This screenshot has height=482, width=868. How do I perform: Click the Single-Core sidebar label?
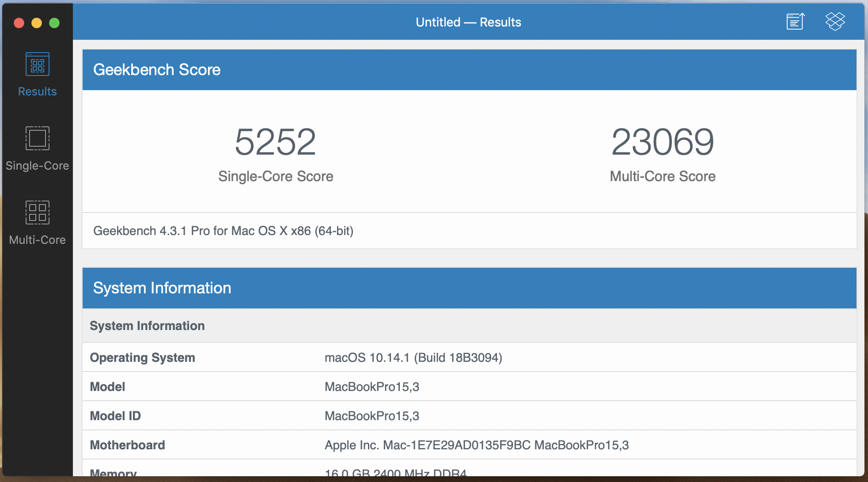coord(37,166)
